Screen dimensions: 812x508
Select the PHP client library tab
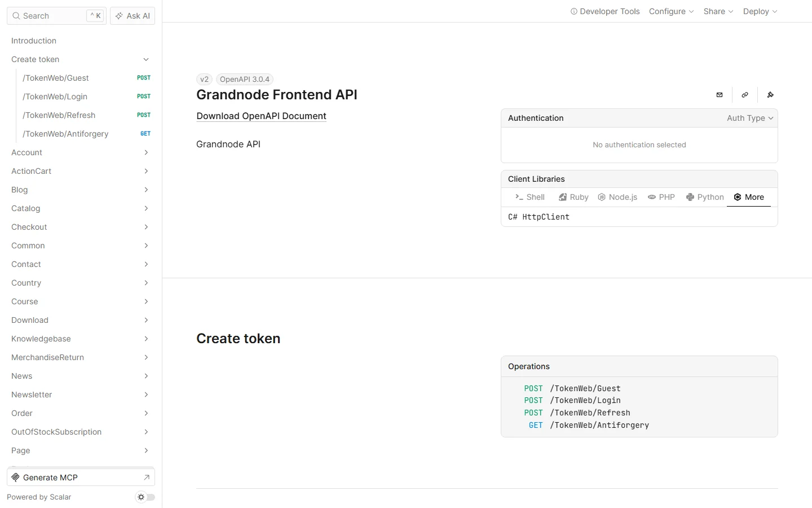pos(661,197)
